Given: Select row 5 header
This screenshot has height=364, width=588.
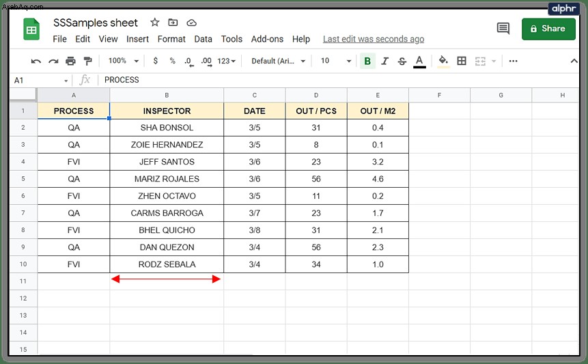Looking at the screenshot, I should [23, 179].
